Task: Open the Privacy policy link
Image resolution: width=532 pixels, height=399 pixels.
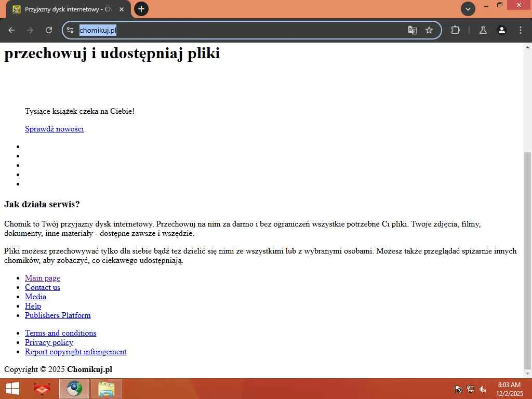Action: [49, 342]
